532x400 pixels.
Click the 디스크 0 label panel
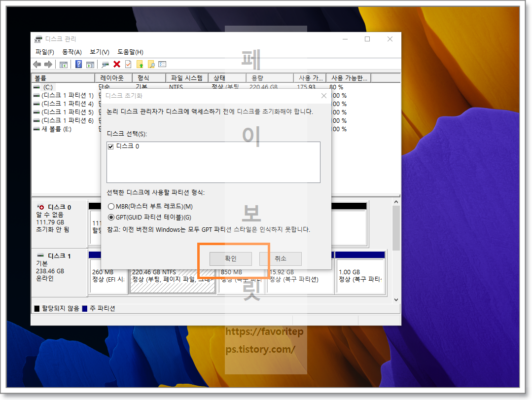coord(59,224)
